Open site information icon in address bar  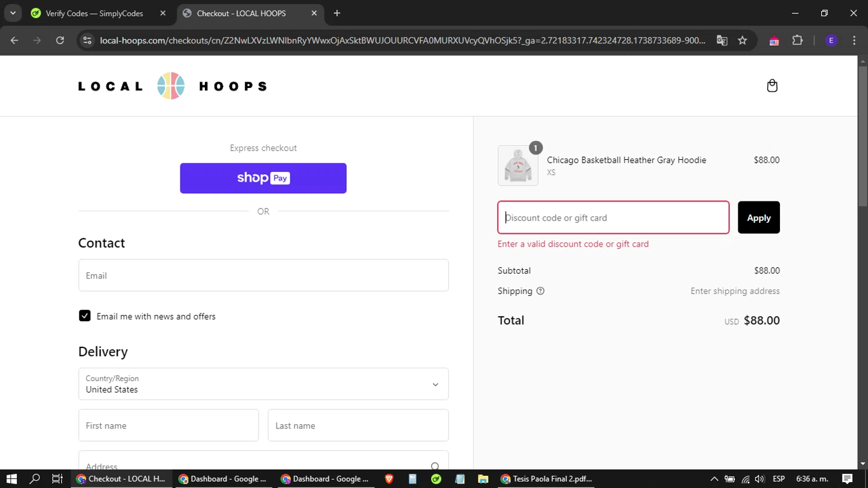(87, 40)
